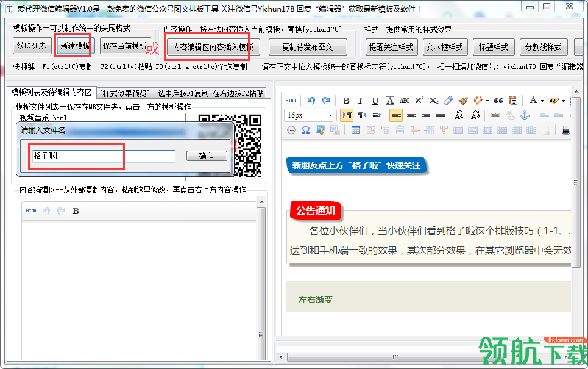Run auto typeset wand tool
Viewport: 588px width, 369px height.
[477, 101]
